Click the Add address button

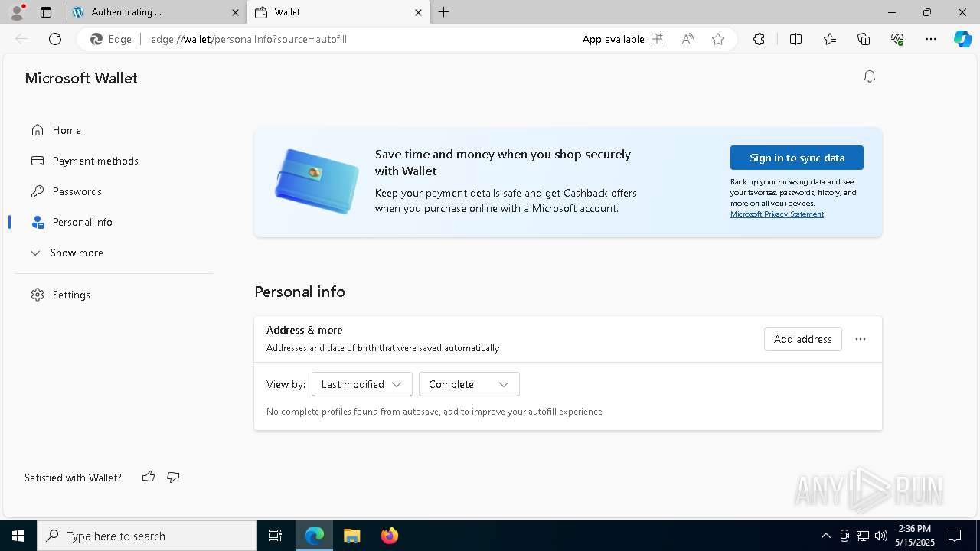[802, 339]
